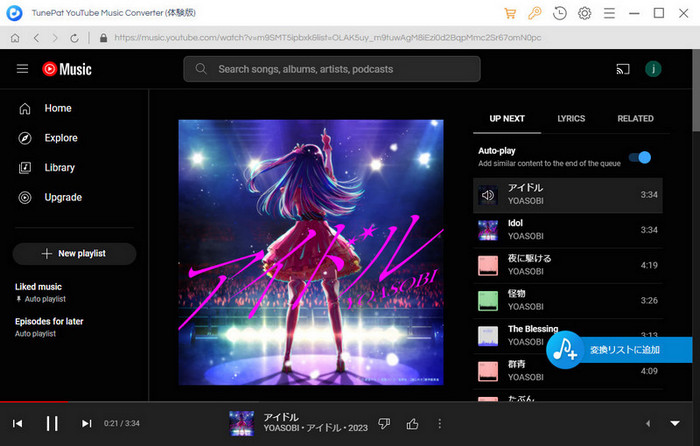Play 怪物 from the queue

(x=567, y=300)
